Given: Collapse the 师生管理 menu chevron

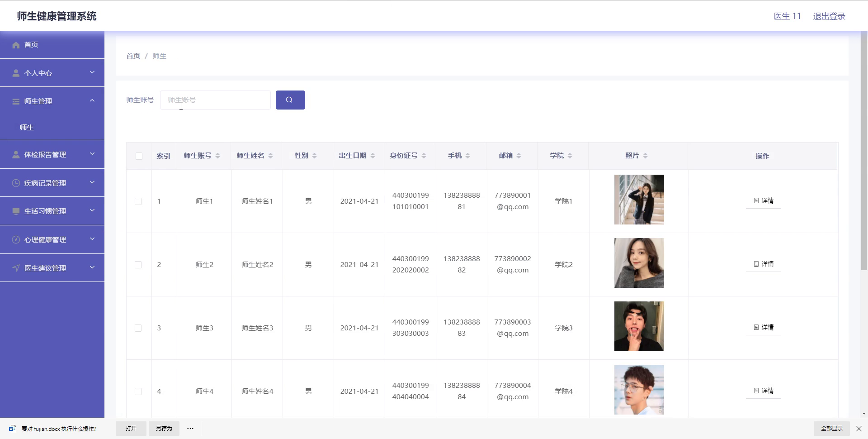Looking at the screenshot, I should (92, 100).
